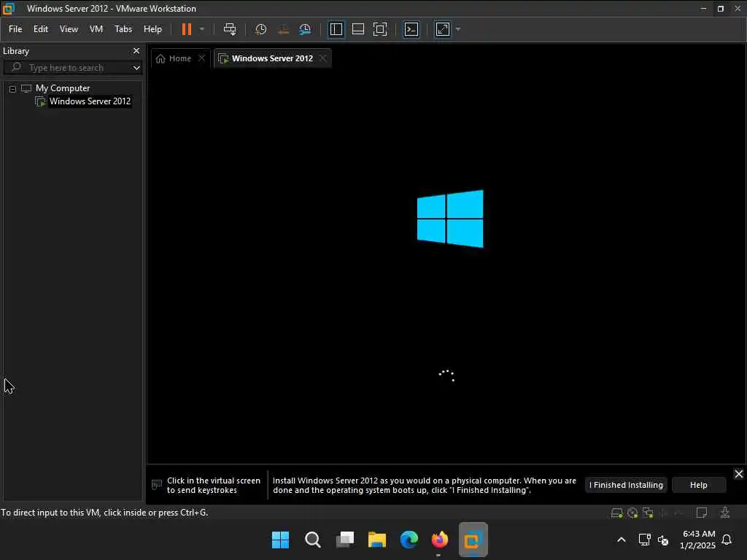Image resolution: width=747 pixels, height=560 pixels.
Task: Open Task View on the taskbar
Action: (345, 540)
